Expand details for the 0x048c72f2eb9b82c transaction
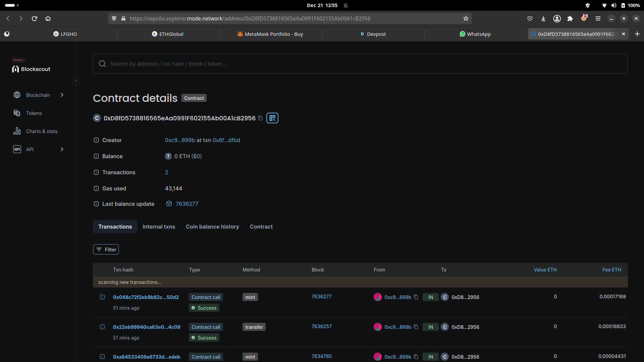 [102, 297]
